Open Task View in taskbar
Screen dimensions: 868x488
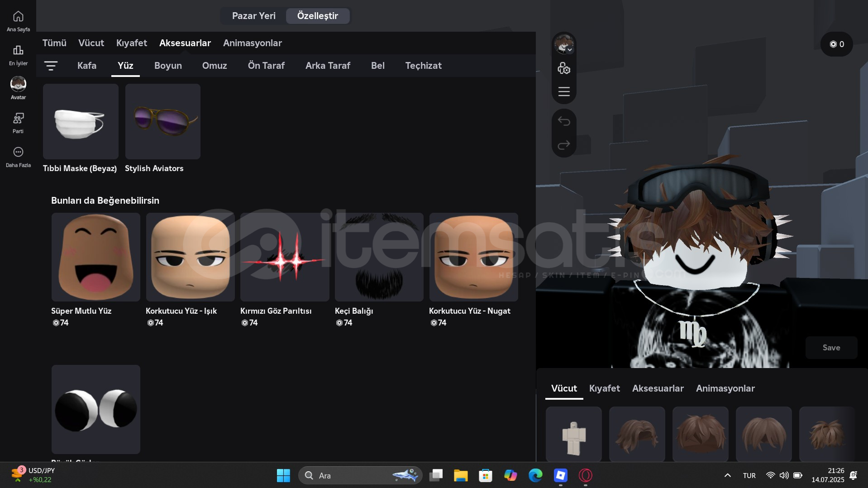436,475
